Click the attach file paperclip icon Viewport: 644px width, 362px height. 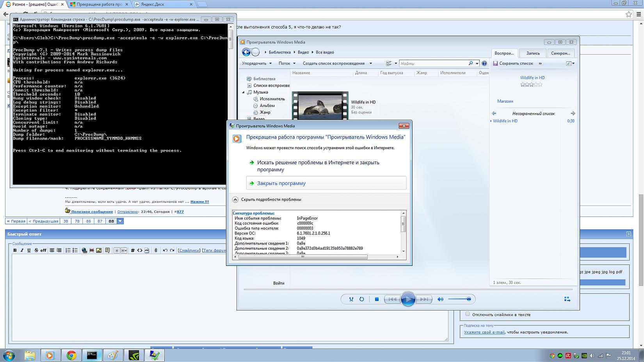(156, 250)
